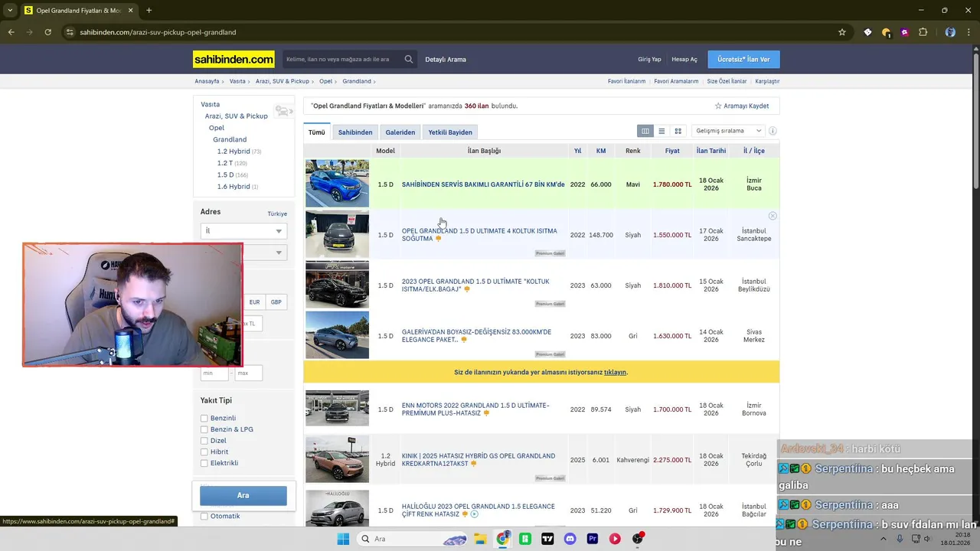
Task: Select the 1.6 Hybrid model filter
Action: pyautogui.click(x=234, y=187)
